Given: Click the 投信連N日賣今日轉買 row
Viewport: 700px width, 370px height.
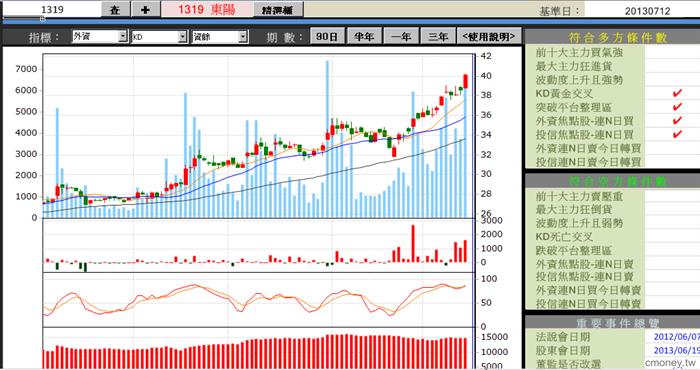Looking at the screenshot, I should pos(612,162).
